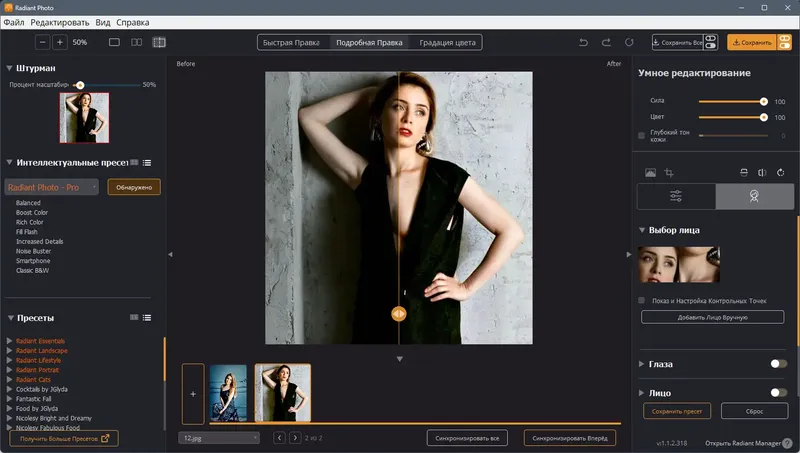This screenshot has height=453, width=800.
Task: Select the single image view icon
Action: click(x=113, y=42)
